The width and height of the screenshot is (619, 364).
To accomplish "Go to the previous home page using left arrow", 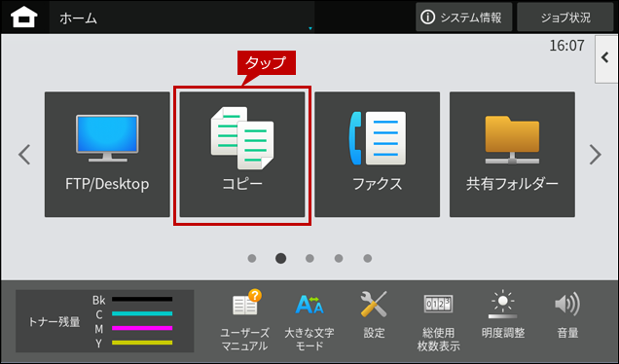I will click(24, 155).
